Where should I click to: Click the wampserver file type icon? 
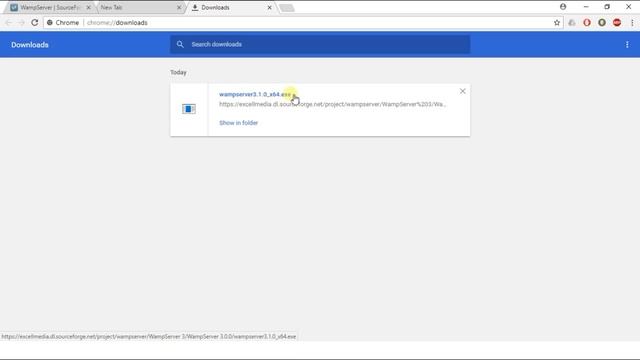(189, 109)
